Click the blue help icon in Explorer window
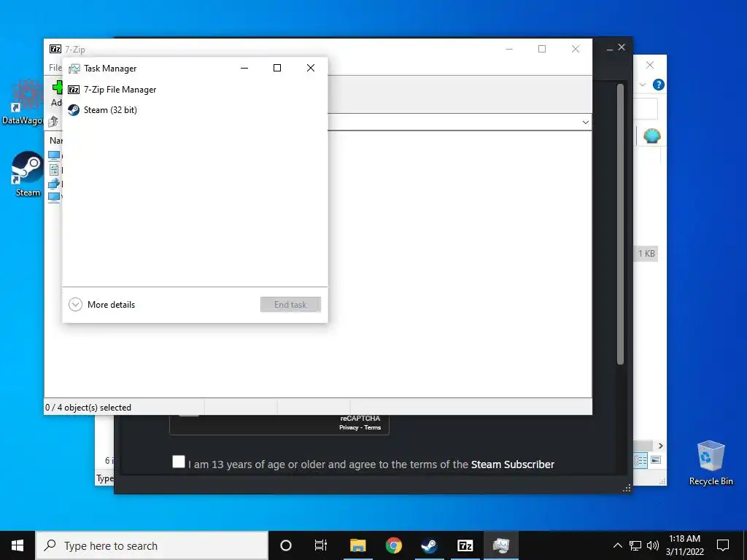Screen dimensions: 747x560 659,85
